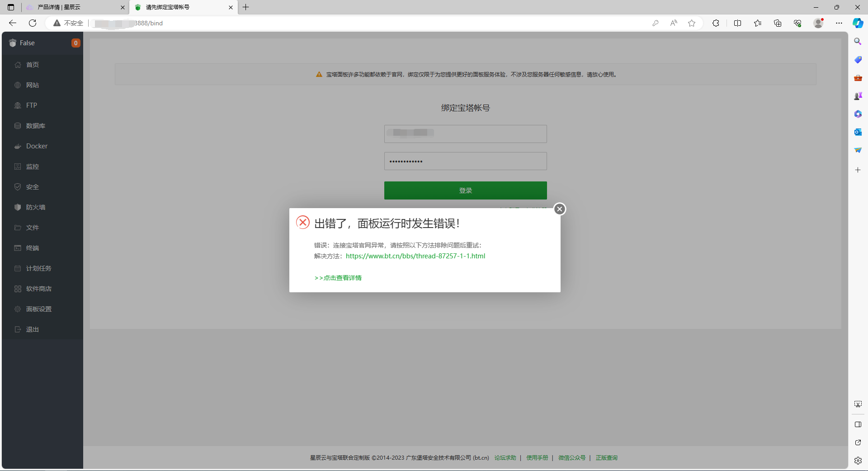
Task: Open the 安全 shield icon
Action: coord(18,187)
